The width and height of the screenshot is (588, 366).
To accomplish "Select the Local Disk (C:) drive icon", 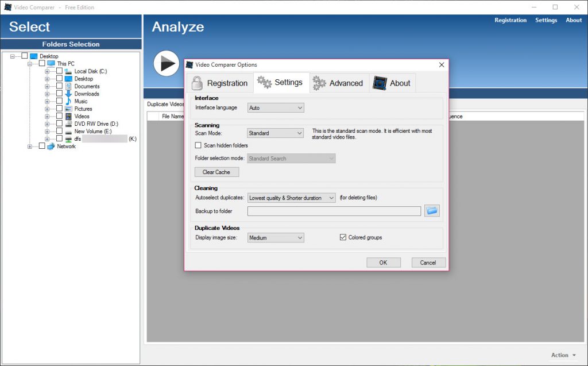I will 68,71.
